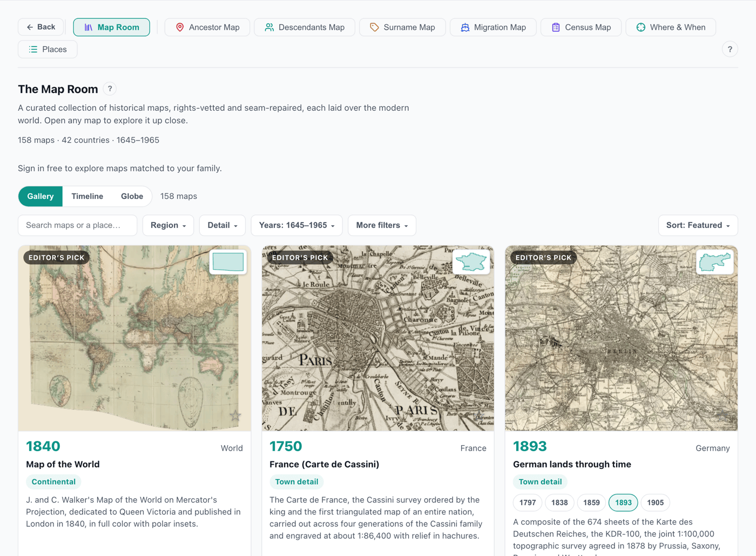Select year 1859 for German lands

pyautogui.click(x=591, y=503)
